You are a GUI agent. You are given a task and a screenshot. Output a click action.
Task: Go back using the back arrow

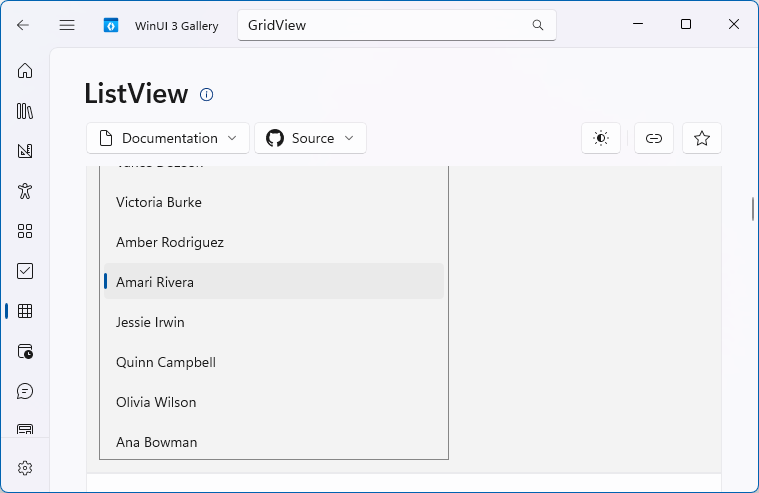point(23,25)
